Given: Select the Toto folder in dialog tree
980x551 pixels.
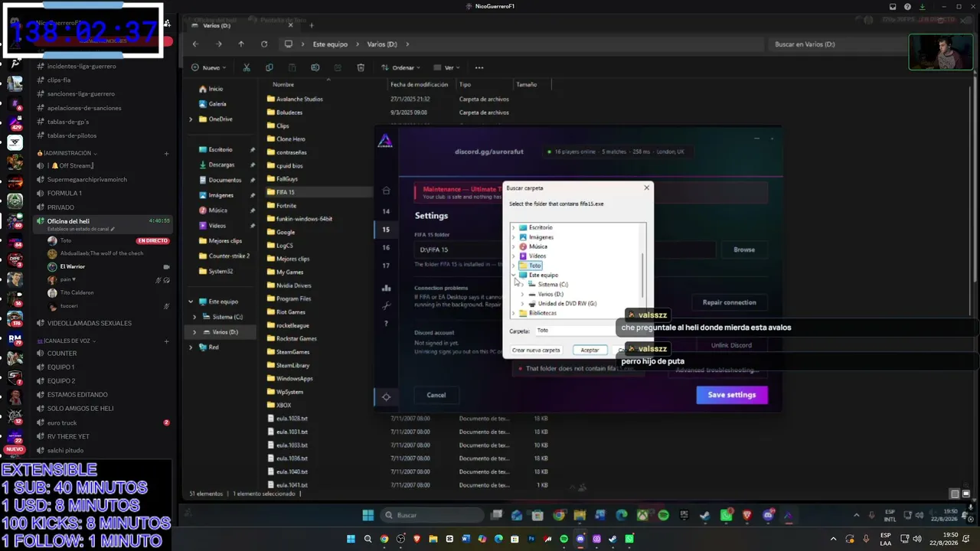Looking at the screenshot, I should click(x=535, y=266).
